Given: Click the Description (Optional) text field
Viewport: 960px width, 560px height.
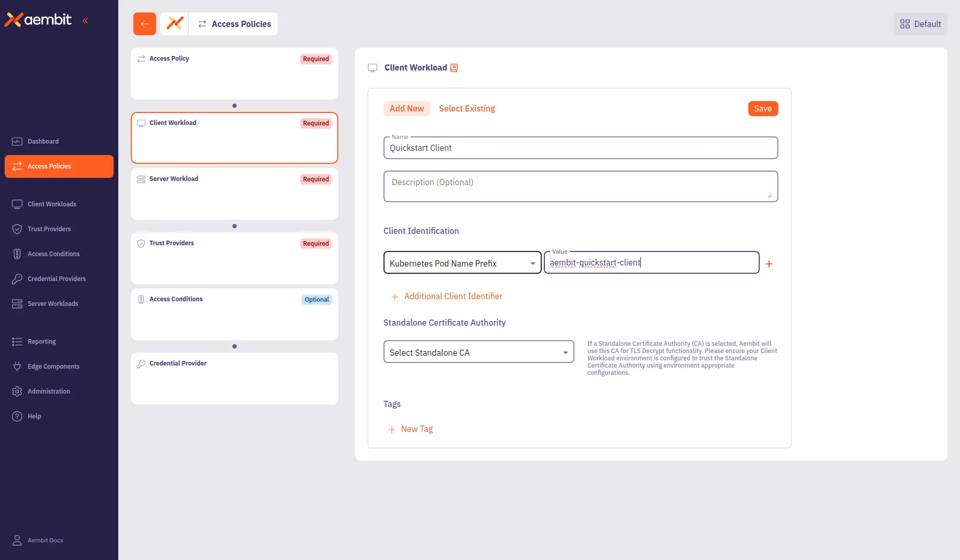Looking at the screenshot, I should (580, 186).
